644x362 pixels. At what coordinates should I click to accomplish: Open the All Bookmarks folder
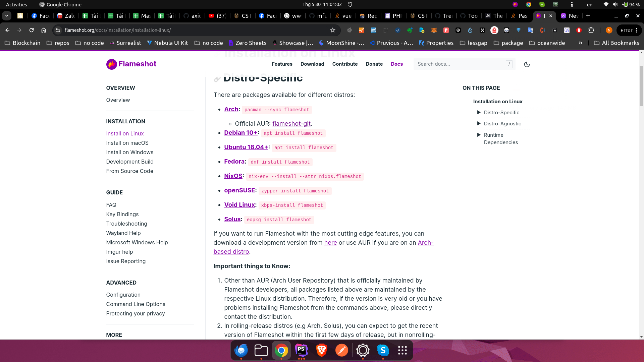pos(616,43)
